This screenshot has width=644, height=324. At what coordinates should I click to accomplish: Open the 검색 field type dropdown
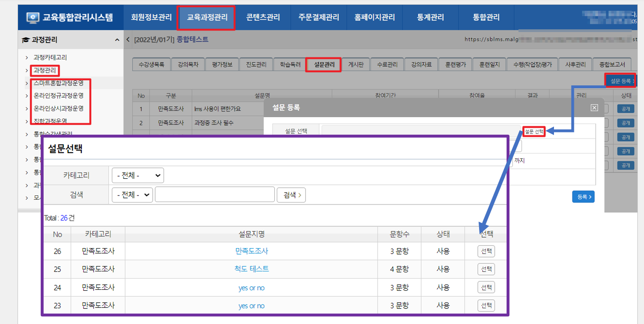coord(132,194)
